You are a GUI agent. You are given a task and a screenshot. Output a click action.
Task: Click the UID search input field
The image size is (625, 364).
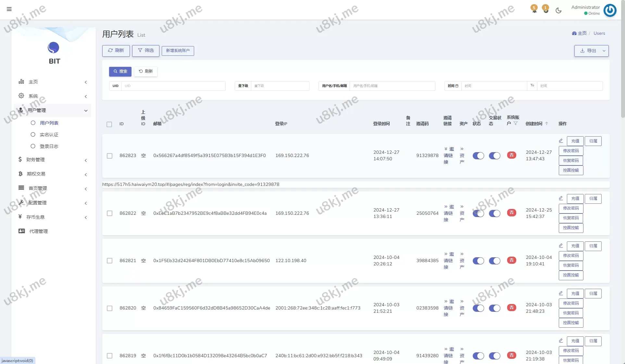174,86
